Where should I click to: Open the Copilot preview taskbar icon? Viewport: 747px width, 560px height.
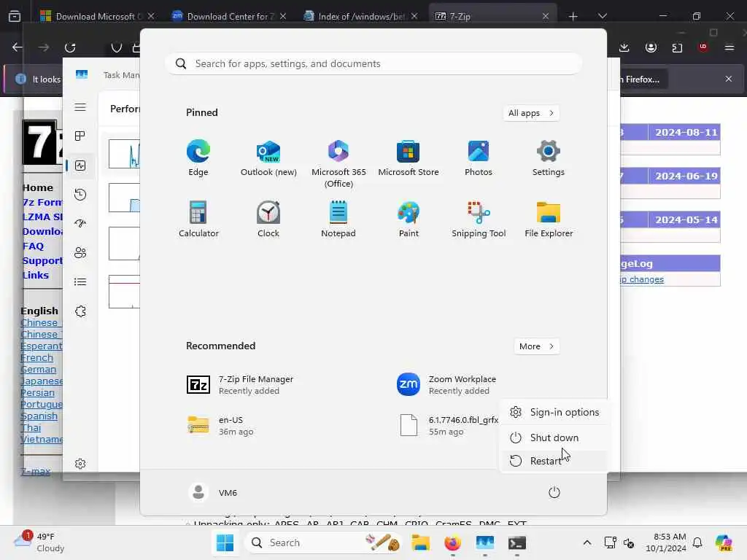tap(724, 542)
